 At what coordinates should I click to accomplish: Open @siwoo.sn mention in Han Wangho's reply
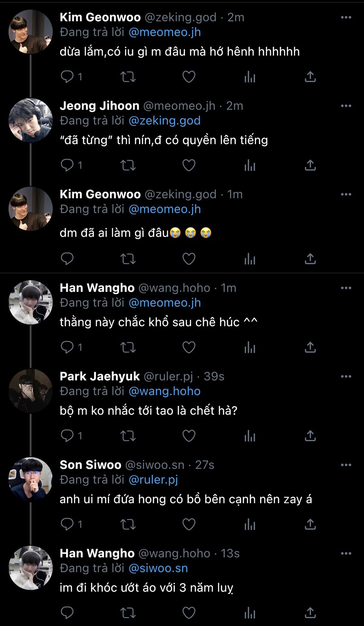click(x=158, y=568)
